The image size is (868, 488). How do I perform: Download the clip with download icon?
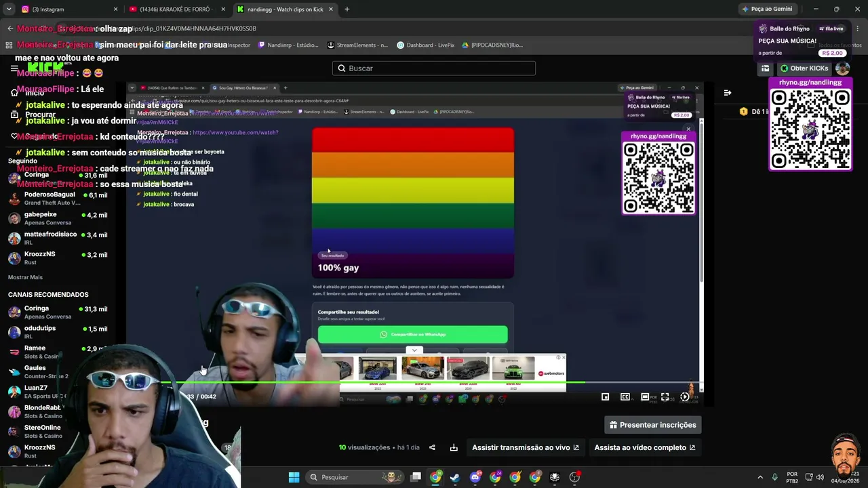[x=454, y=447]
